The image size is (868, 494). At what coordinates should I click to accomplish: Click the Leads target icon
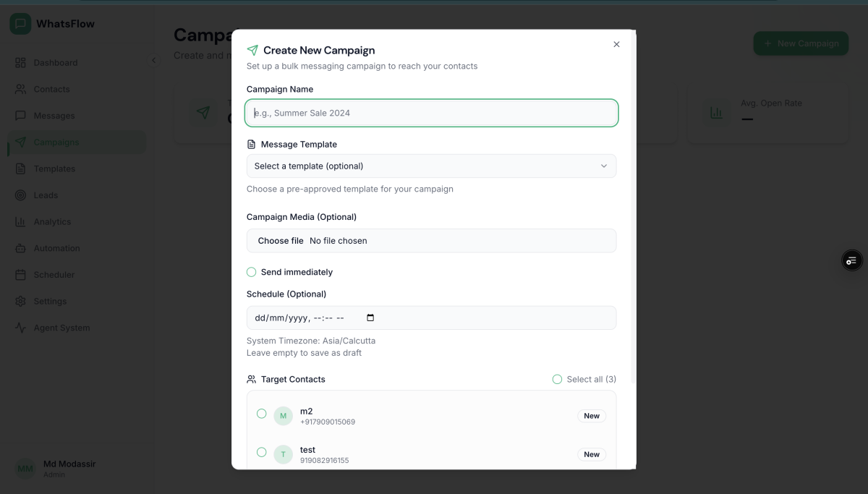pyautogui.click(x=20, y=195)
